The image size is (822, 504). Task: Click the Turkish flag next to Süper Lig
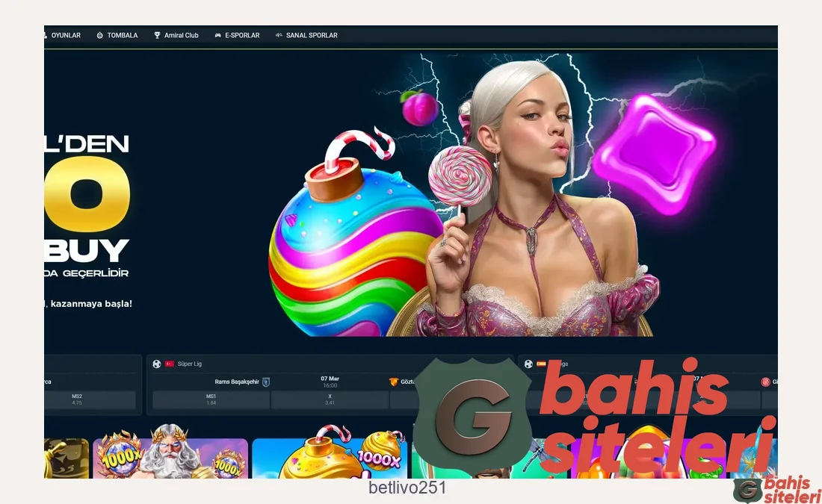(170, 364)
